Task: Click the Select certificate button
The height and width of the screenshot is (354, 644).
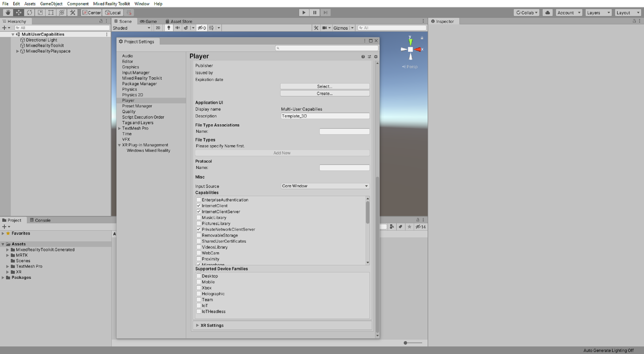Action: point(325,86)
